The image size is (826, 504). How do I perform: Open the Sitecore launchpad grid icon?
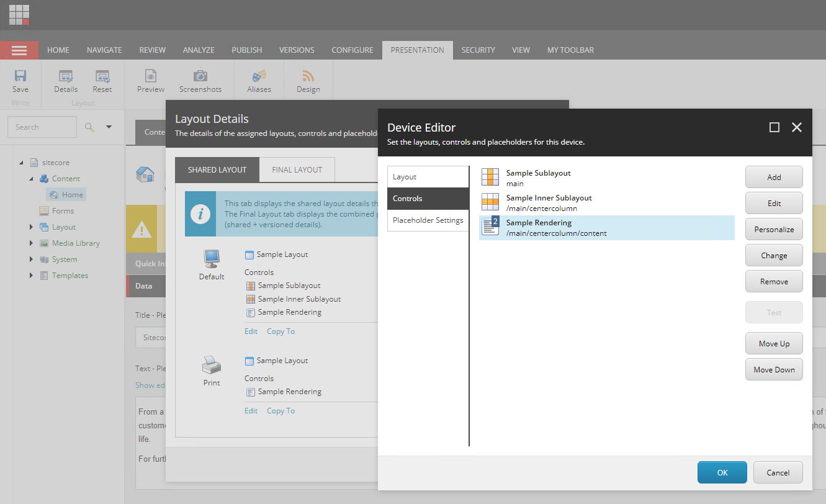tap(19, 14)
